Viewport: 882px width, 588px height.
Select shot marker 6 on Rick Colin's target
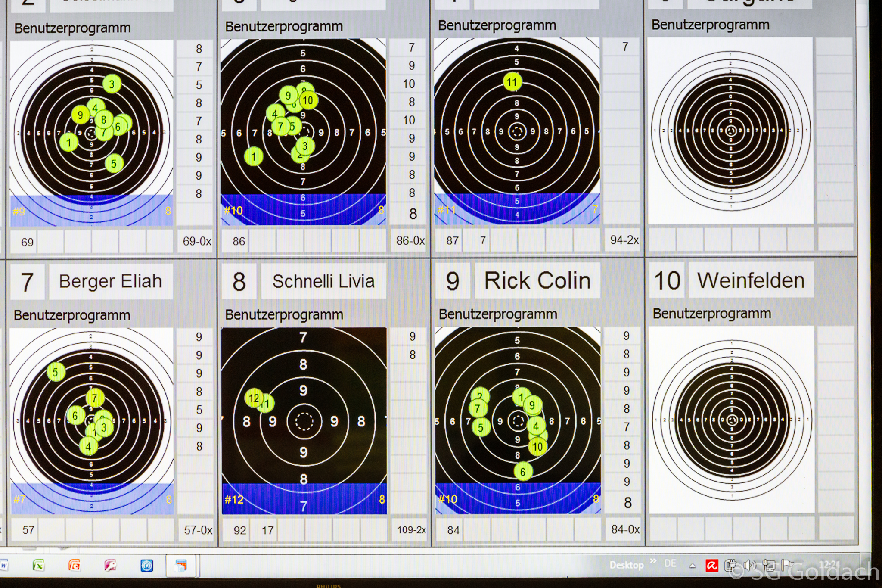[523, 472]
